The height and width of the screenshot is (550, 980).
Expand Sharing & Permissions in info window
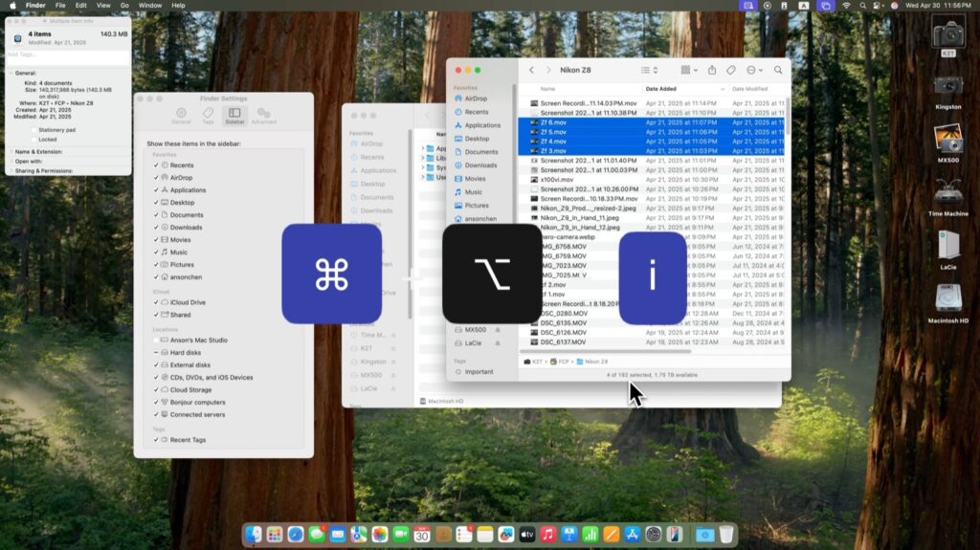point(11,170)
